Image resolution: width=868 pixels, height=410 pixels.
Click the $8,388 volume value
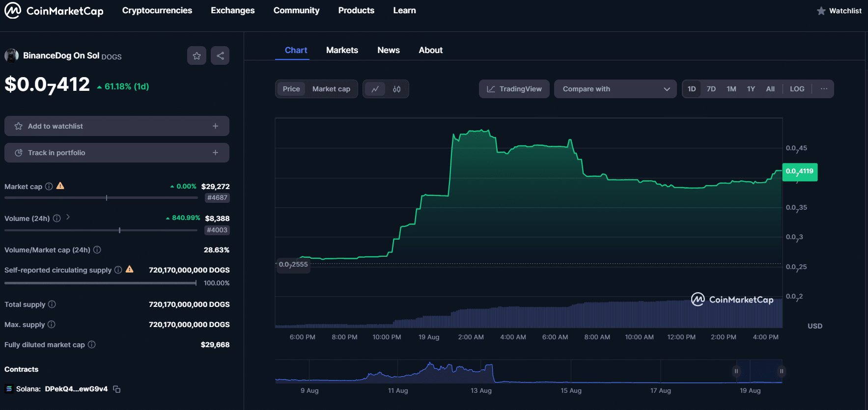tap(217, 219)
